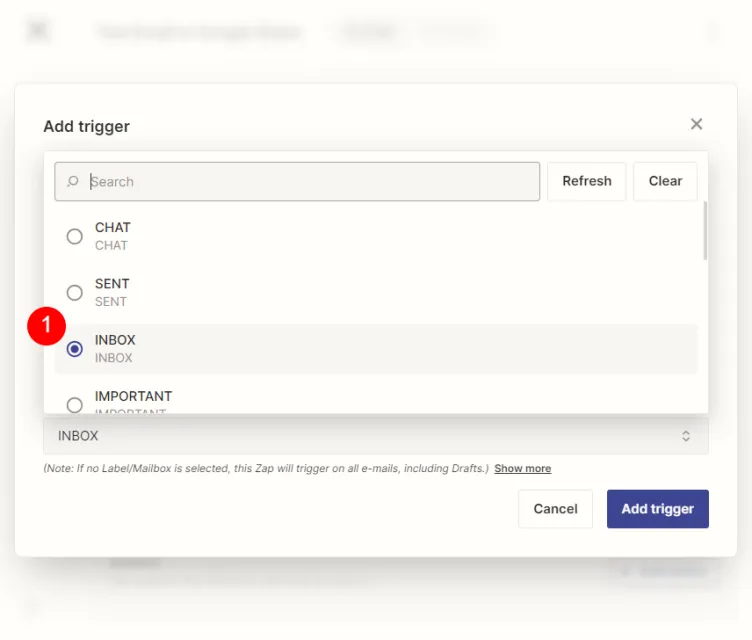
Task: Select the CHAT radio option
Action: (74, 236)
